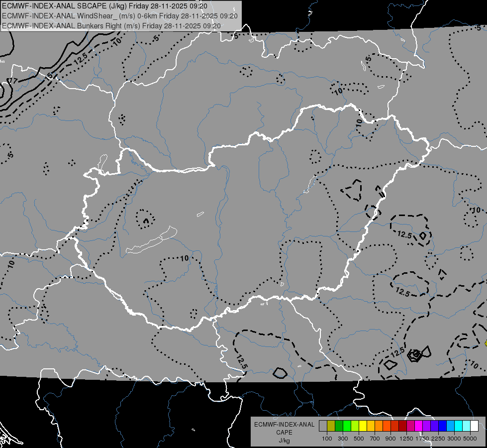Click the legend scale value 100
This screenshot has width=487, height=448.
327,439
